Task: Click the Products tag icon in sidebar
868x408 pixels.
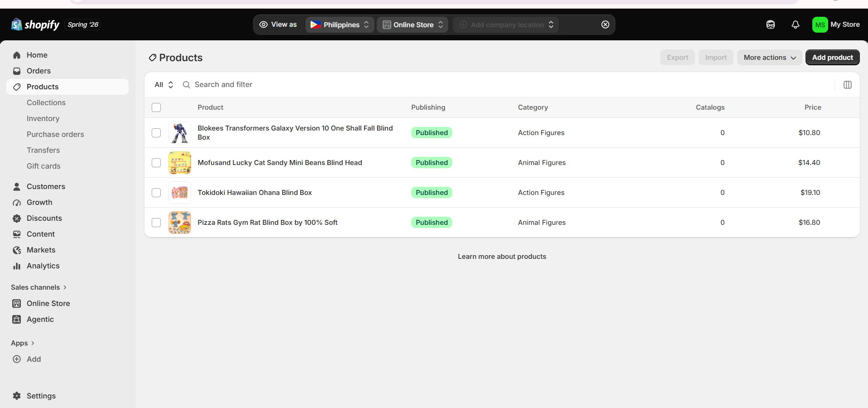Action: point(17,87)
